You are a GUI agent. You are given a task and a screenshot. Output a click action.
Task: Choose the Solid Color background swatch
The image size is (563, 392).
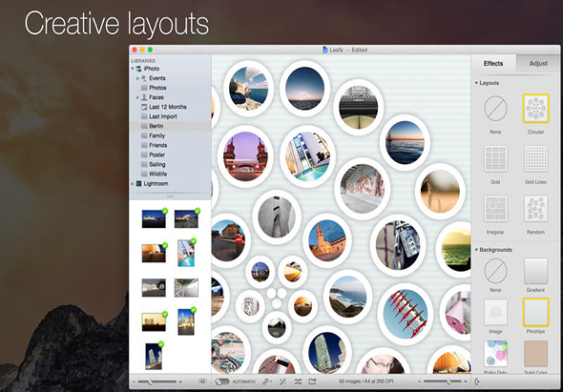point(535,354)
